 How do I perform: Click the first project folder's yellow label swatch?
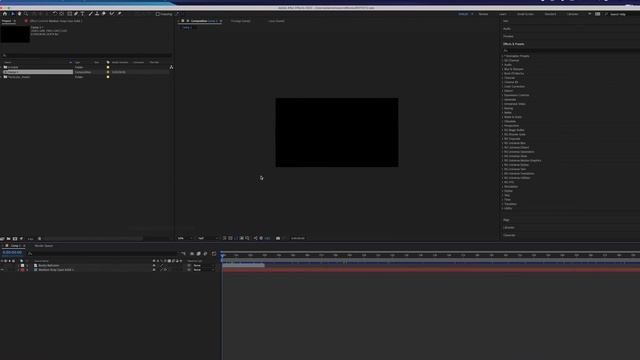click(108, 67)
